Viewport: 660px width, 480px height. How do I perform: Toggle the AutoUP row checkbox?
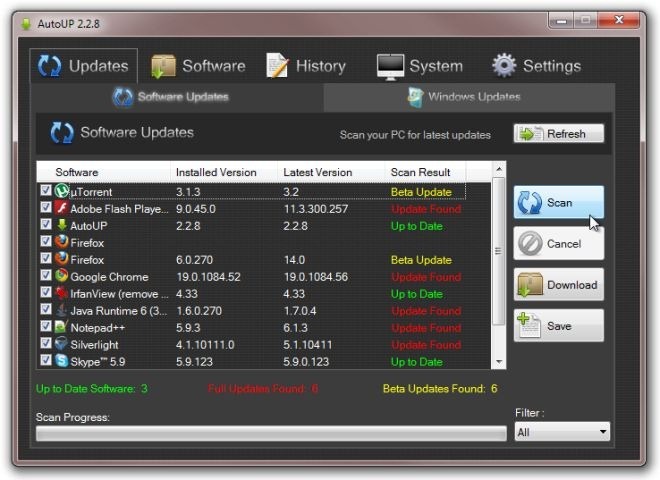(x=46, y=224)
